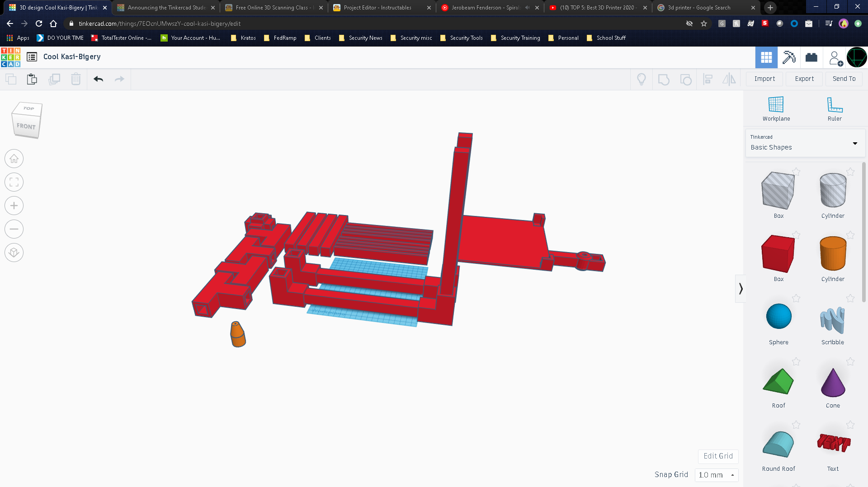868x487 pixels.
Task: Open the Blocks pickaxe mode
Action: (789, 57)
